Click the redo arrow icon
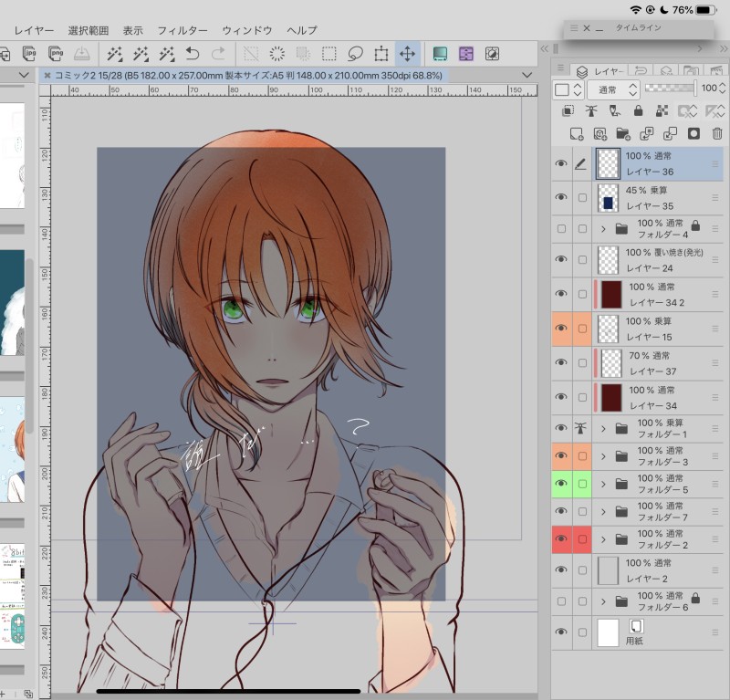The image size is (730, 700). (x=218, y=54)
